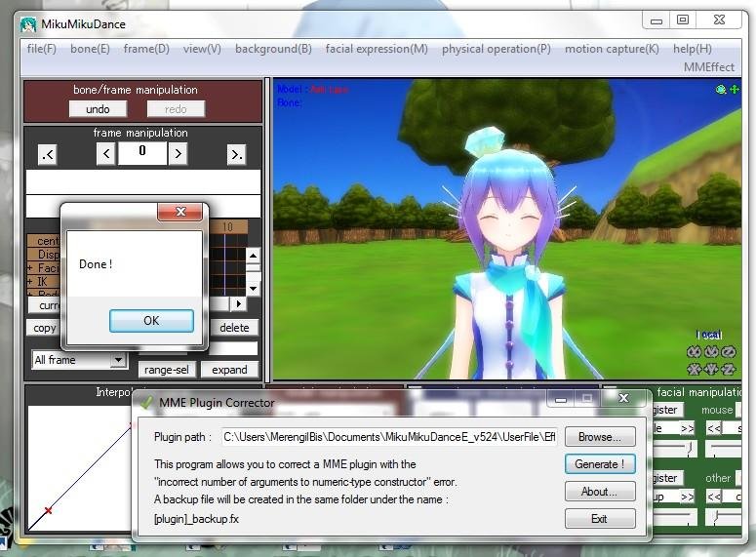Click the MME Plugin Corrector checkmark icon

tap(146, 402)
